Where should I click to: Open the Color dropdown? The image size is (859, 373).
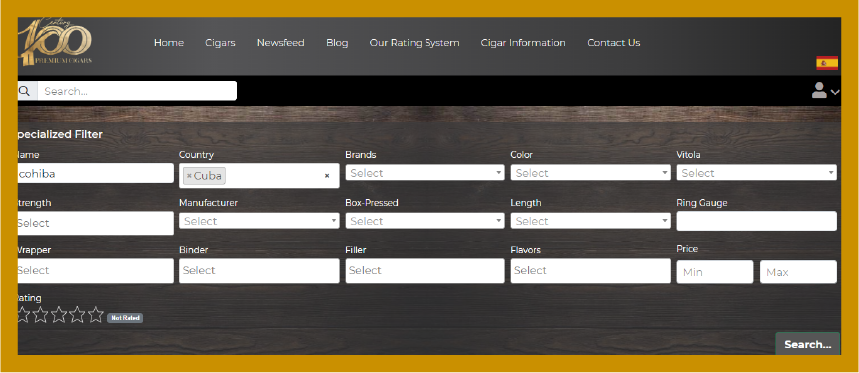pos(590,173)
